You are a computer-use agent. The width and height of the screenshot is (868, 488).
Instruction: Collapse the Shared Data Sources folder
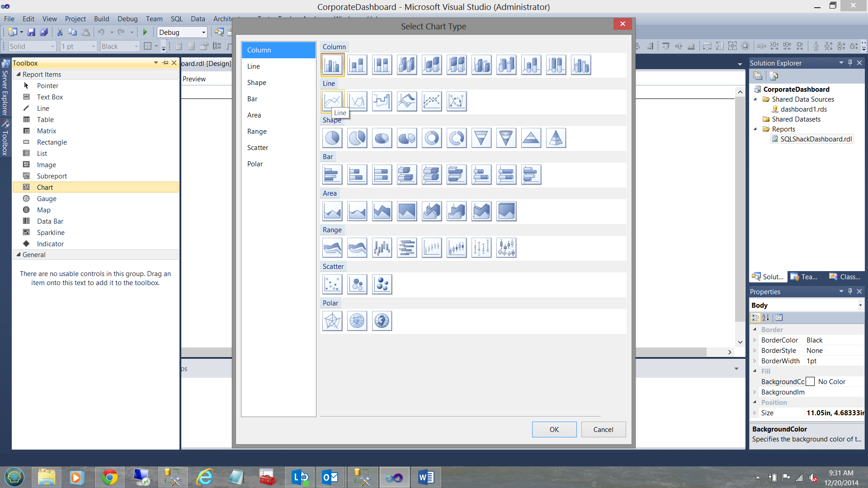click(755, 99)
